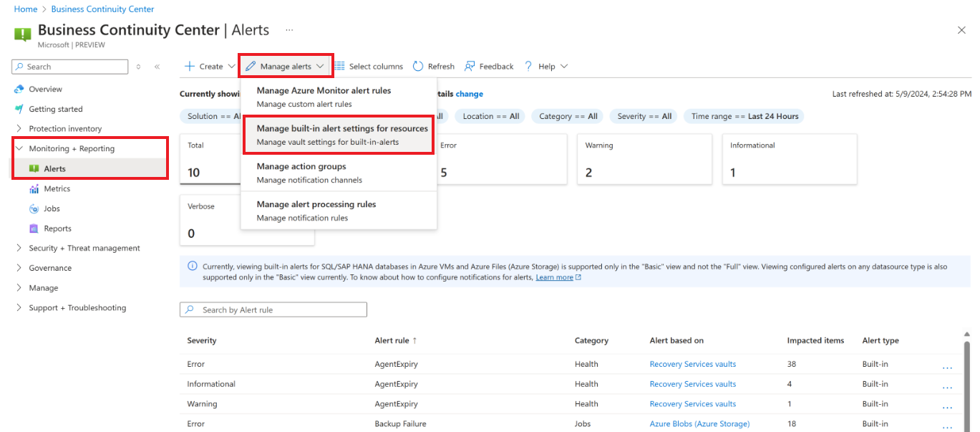The image size is (980, 432).
Task: Click the Feedback icon in toolbar
Action: coord(470,67)
